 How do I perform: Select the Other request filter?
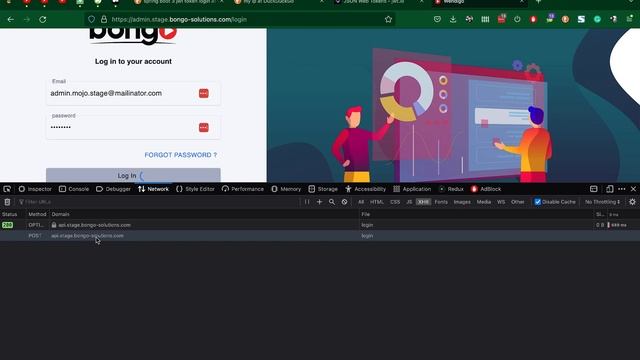[518, 202]
